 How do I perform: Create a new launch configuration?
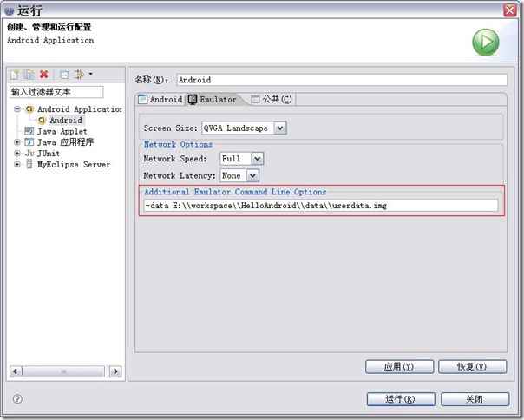[x=15, y=75]
